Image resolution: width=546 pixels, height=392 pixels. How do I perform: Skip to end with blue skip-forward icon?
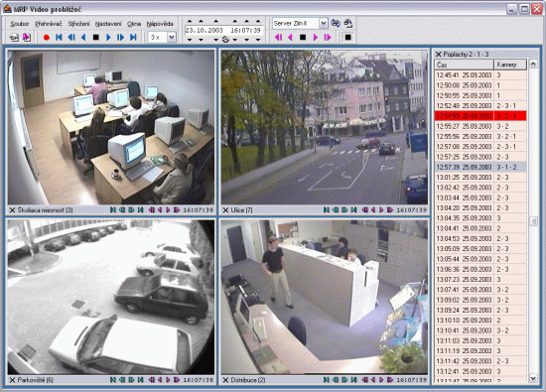tap(133, 38)
